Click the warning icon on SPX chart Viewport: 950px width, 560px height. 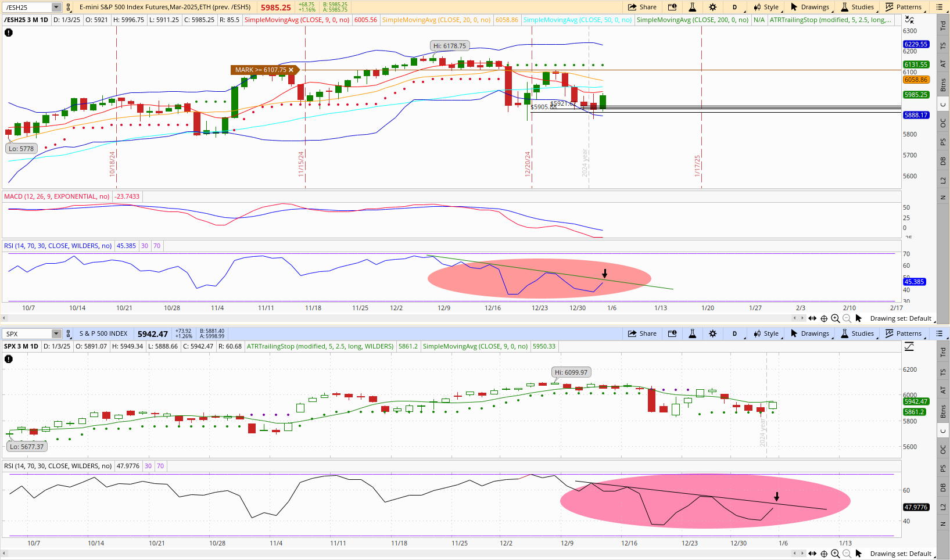(x=9, y=359)
